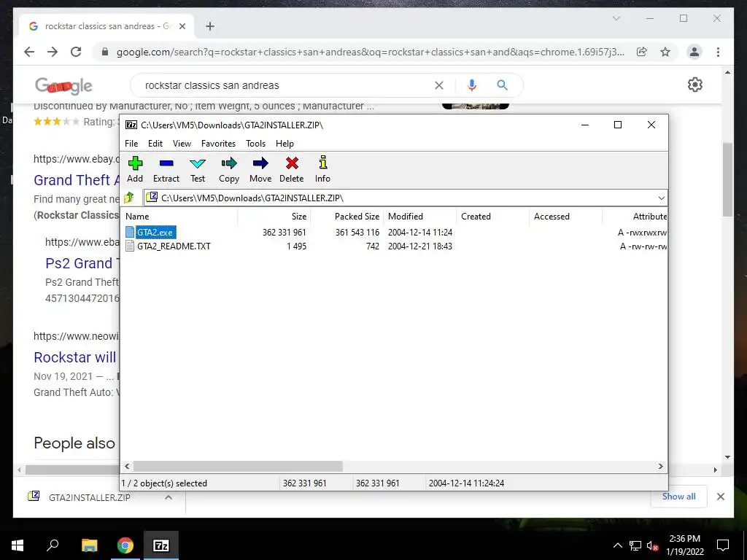This screenshot has width=747, height=560.
Task: Open Chrome tab search chevron
Action: tap(616, 18)
